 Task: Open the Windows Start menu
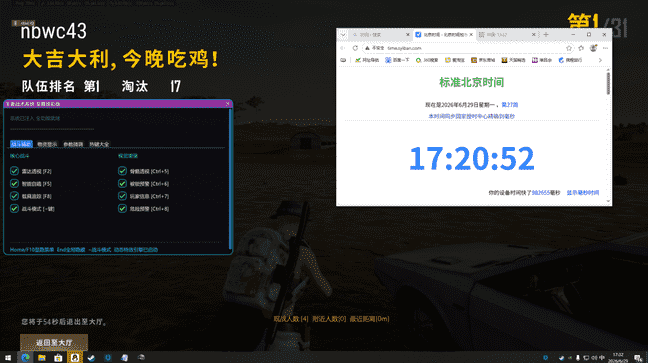8,357
